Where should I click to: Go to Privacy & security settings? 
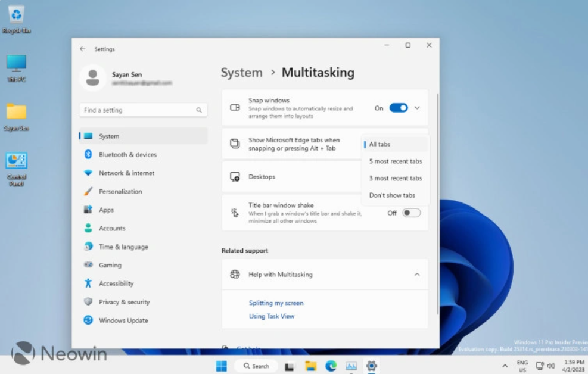pos(143,302)
